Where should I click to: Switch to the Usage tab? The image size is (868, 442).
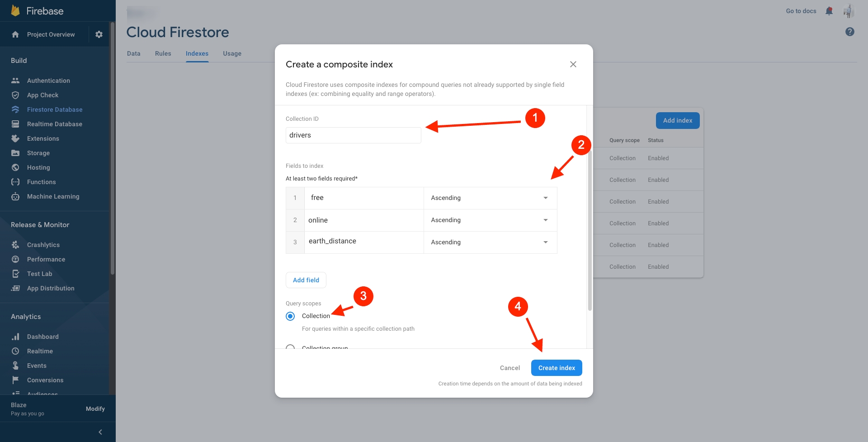pos(232,53)
